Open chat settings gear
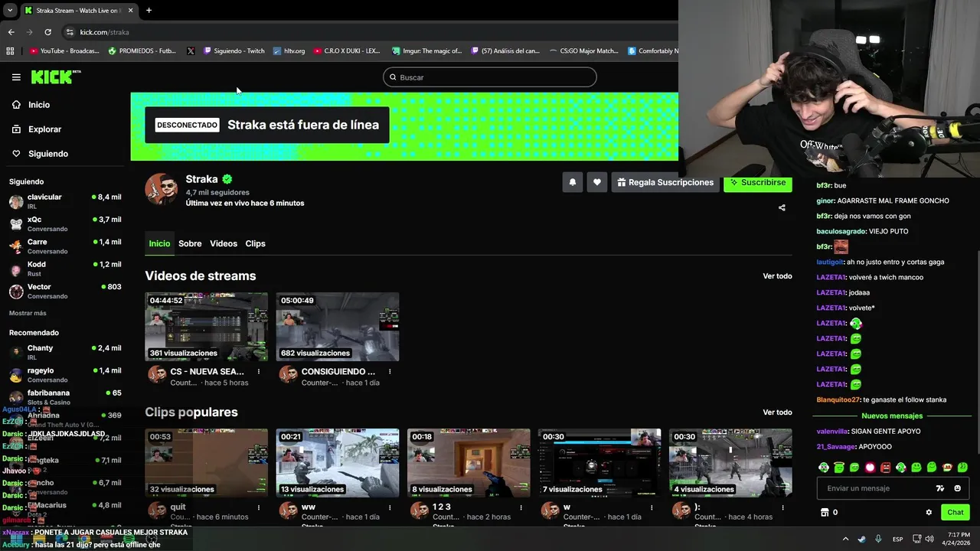Screen dimensions: 980x551 coord(929,513)
